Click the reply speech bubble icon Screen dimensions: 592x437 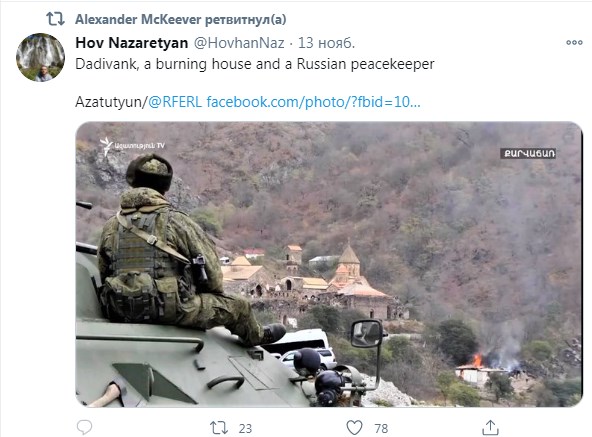pos(84,428)
